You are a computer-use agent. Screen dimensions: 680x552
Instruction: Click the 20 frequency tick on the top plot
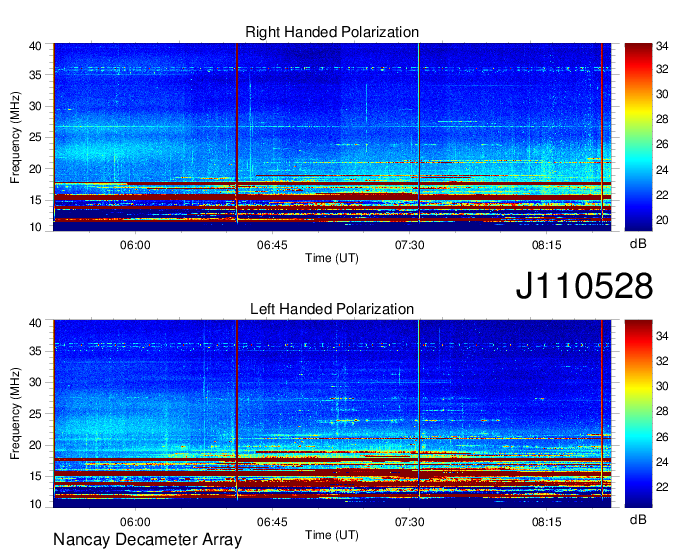click(35, 169)
